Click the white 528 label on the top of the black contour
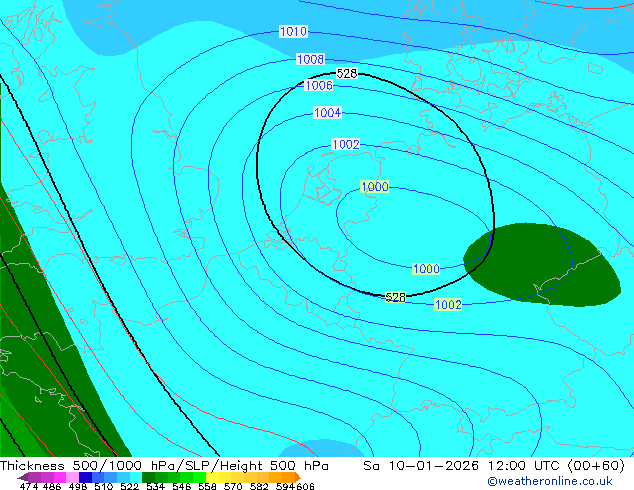The image size is (634, 490). point(347,73)
